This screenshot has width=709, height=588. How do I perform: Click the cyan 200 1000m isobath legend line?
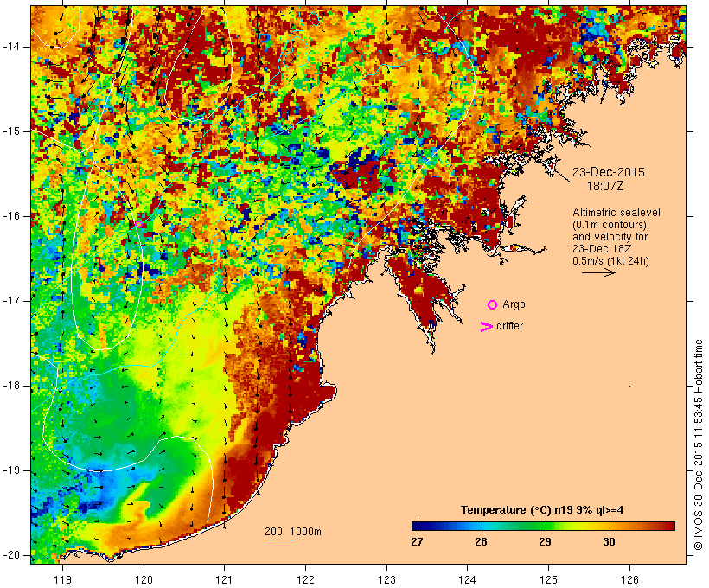[279, 540]
